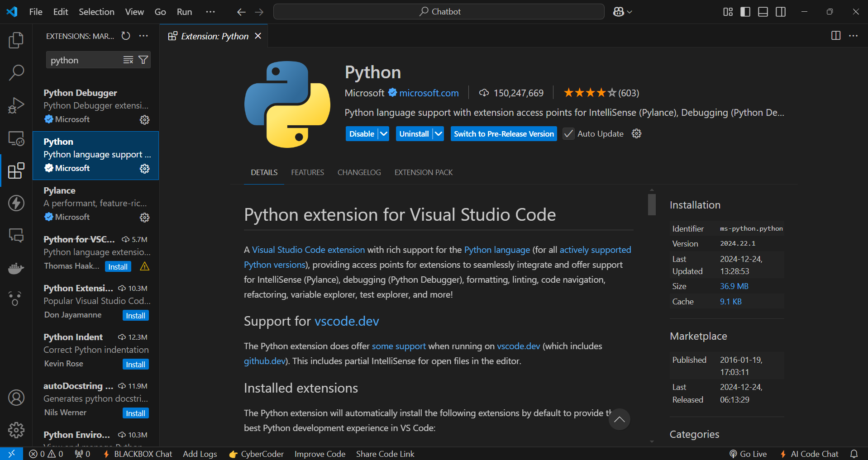Open the Uninstall dropdown arrow

click(438, 133)
